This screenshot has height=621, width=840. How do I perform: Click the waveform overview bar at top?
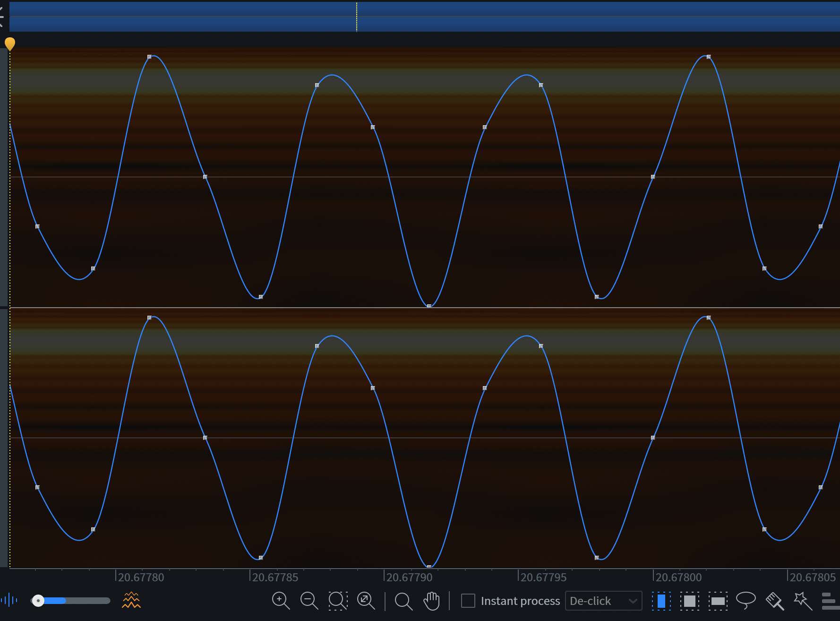coord(424,17)
